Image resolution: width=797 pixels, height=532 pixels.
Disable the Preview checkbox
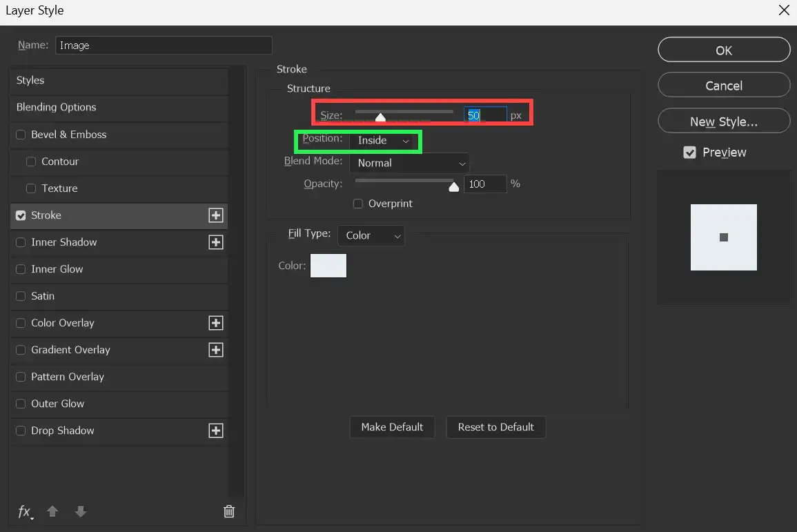coord(689,152)
